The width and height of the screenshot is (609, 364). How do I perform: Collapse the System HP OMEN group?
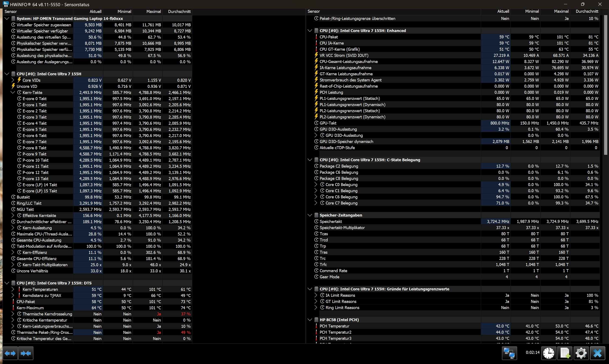(7, 18)
